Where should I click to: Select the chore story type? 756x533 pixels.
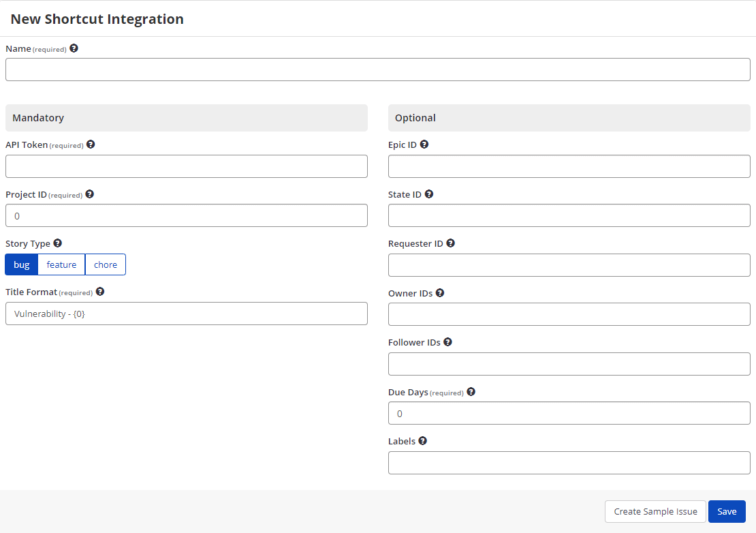click(x=105, y=264)
